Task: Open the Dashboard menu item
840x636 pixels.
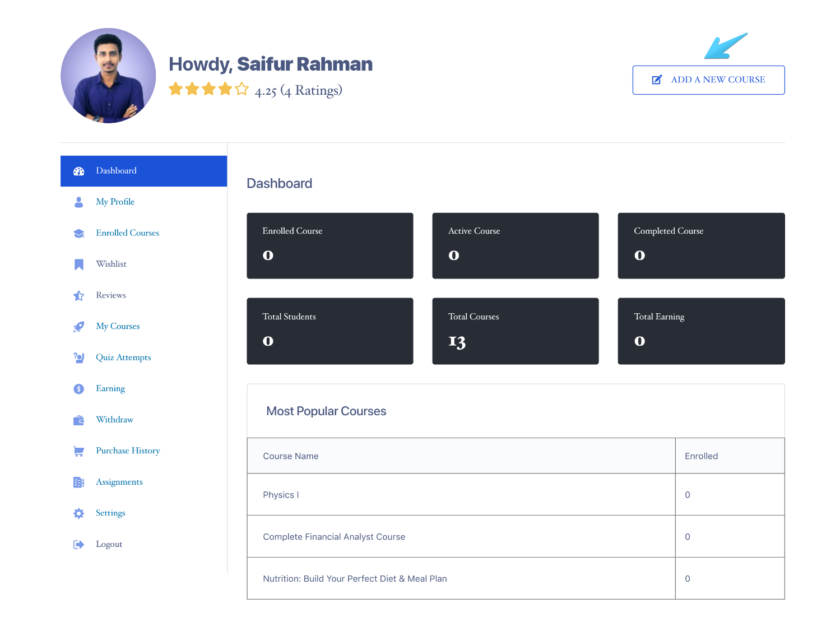Action: [143, 171]
